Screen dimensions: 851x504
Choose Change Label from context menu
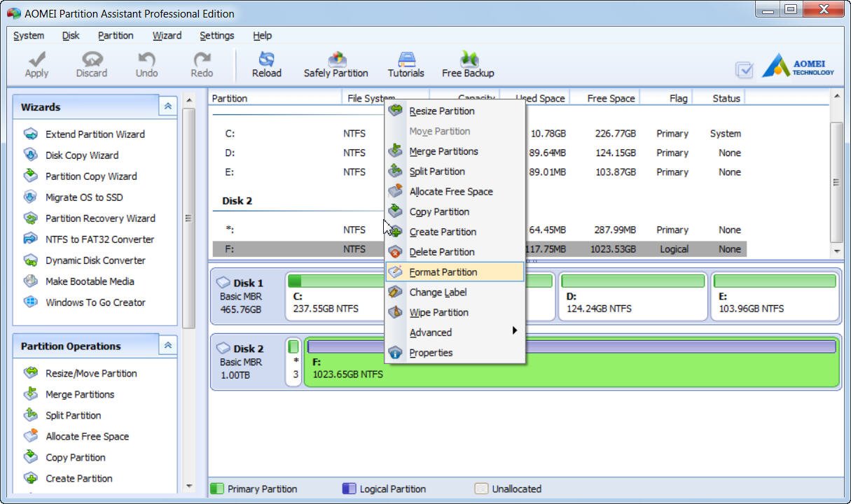point(455,293)
